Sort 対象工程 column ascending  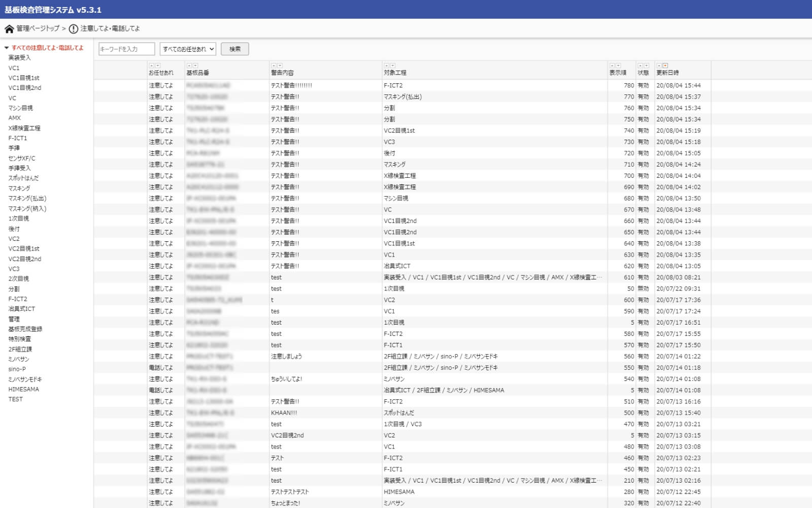click(x=386, y=66)
